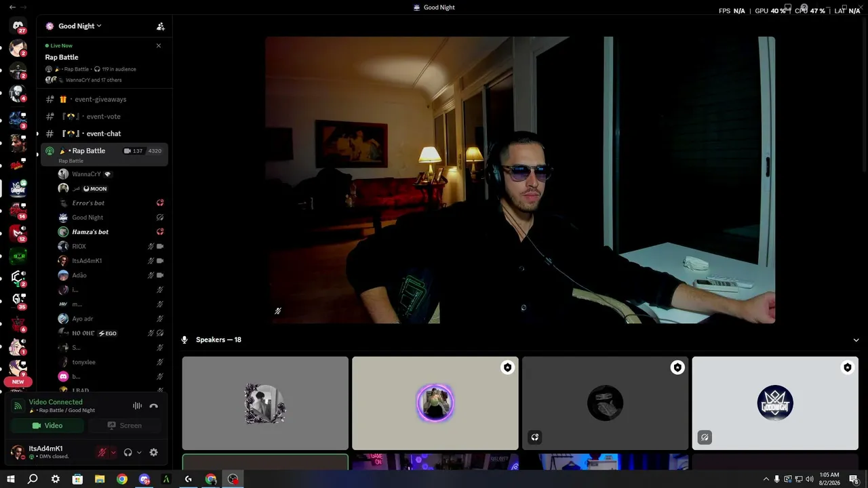Click the Video Connected status text
Viewport: 868px width, 488px height.
[x=56, y=402]
